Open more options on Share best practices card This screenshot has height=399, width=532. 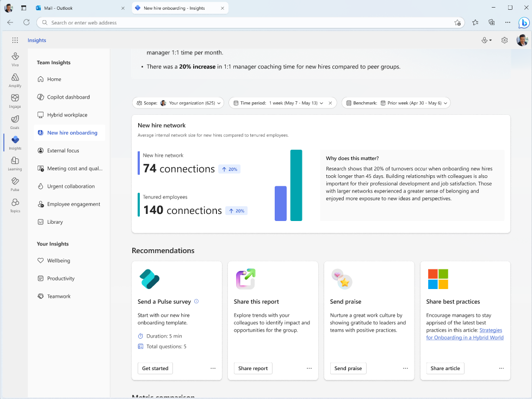pos(502,368)
